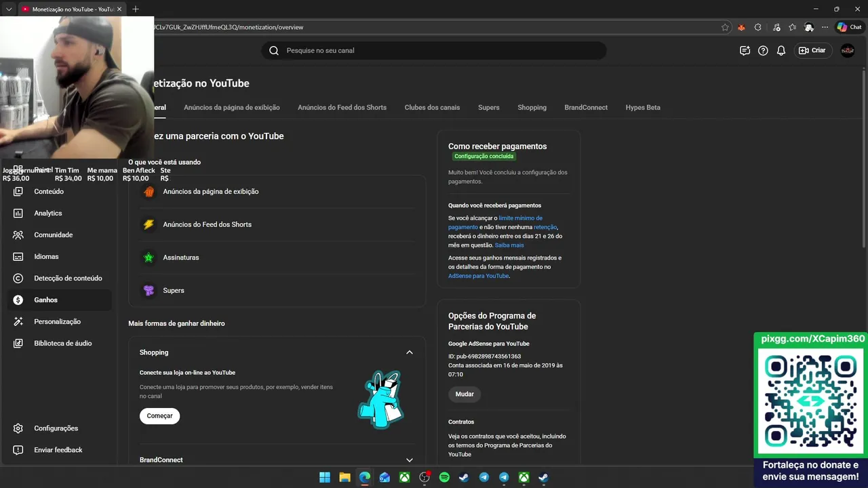Click the lightning Shorts Feed ads icon

[149, 224]
